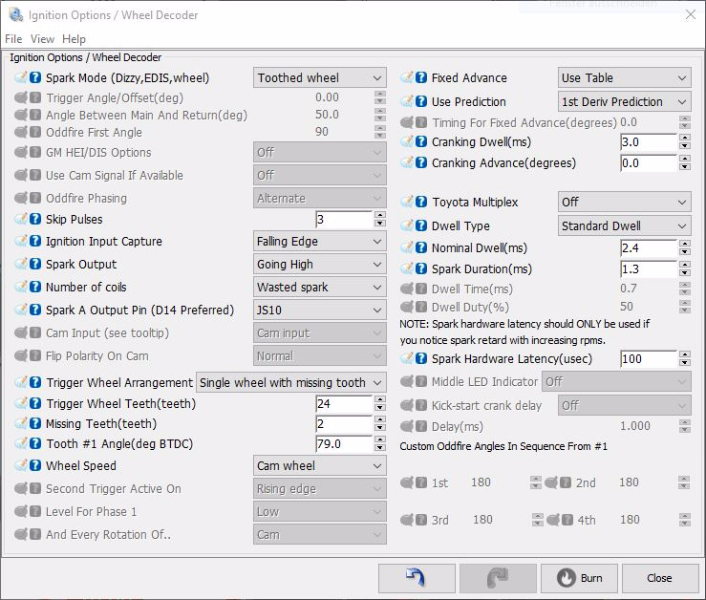Click the pencil icon beside Spark Output
This screenshot has width=706, height=600.
point(20,265)
